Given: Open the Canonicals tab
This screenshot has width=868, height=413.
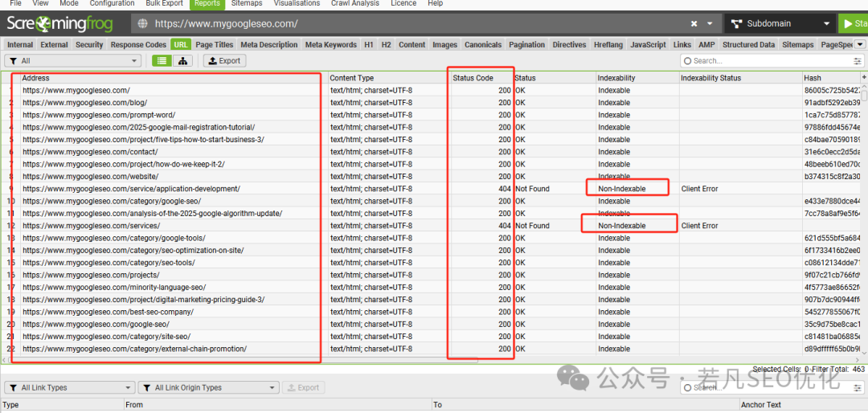Looking at the screenshot, I should pos(483,45).
